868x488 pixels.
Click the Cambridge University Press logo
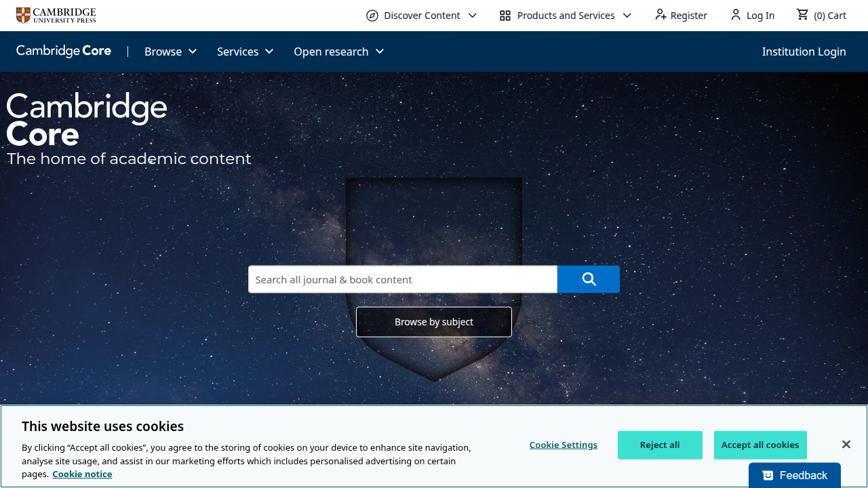tap(56, 15)
